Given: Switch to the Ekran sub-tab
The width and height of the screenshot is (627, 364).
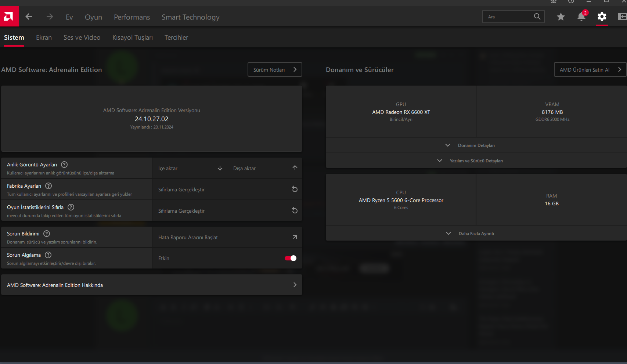Looking at the screenshot, I should coord(44,37).
